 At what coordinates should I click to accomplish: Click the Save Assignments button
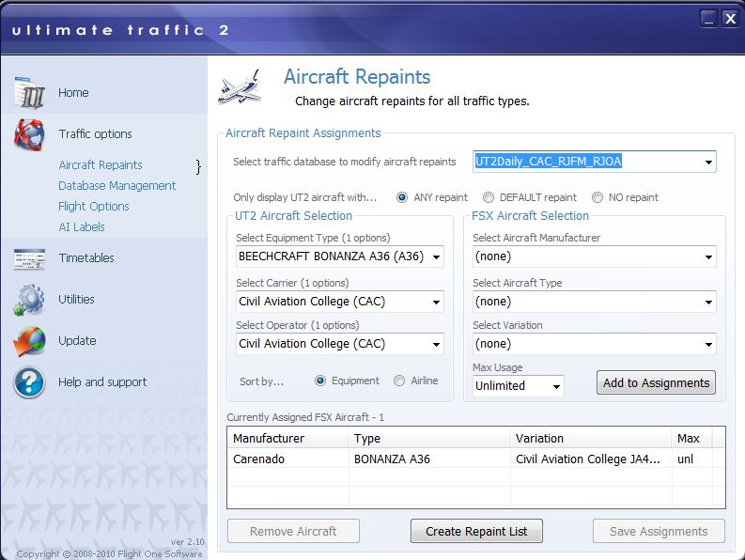[x=659, y=531]
